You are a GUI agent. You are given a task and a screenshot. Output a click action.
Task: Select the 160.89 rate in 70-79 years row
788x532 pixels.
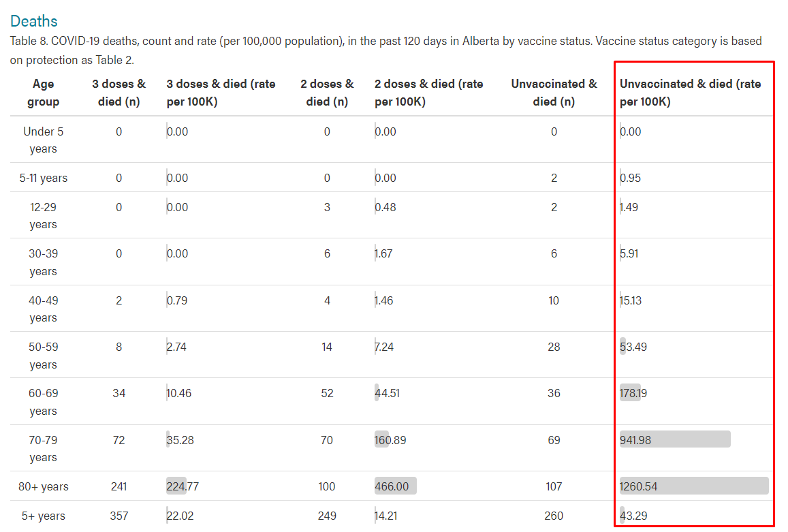point(390,441)
